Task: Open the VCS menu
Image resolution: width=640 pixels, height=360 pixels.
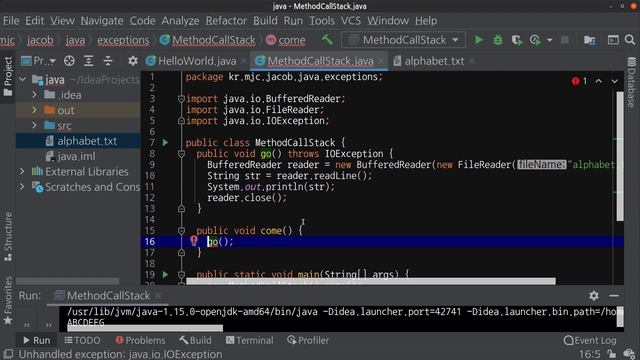Action: point(351,20)
